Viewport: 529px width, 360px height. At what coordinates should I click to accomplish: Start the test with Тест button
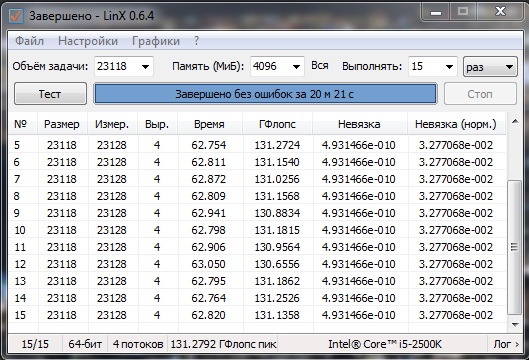(50, 94)
